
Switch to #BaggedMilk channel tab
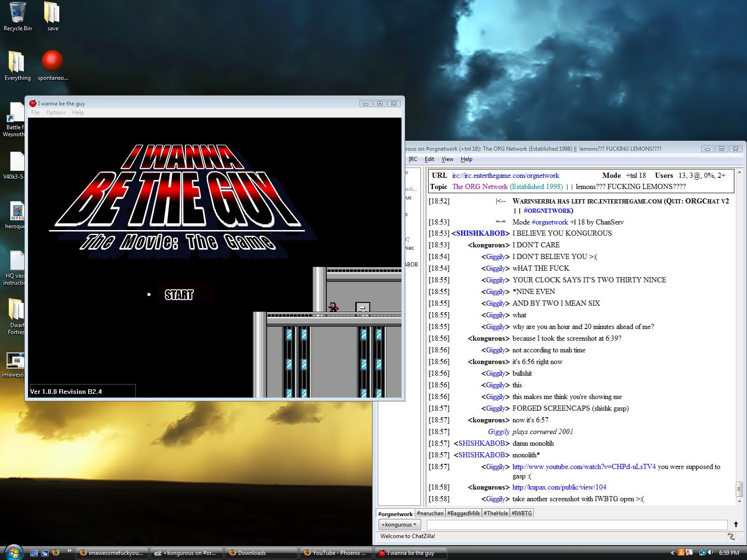(464, 513)
